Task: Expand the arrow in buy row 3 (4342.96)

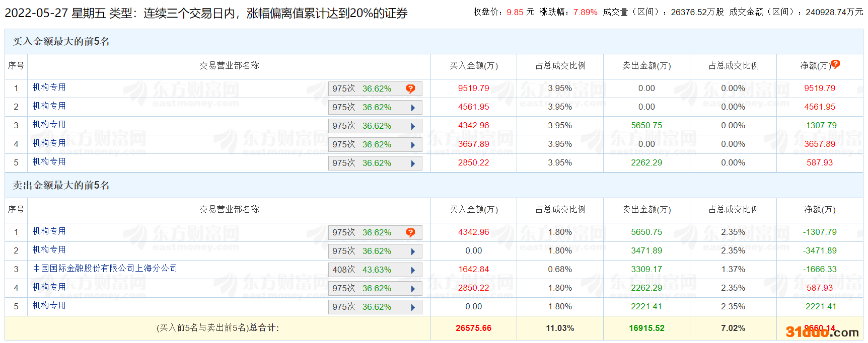Action: click(413, 126)
